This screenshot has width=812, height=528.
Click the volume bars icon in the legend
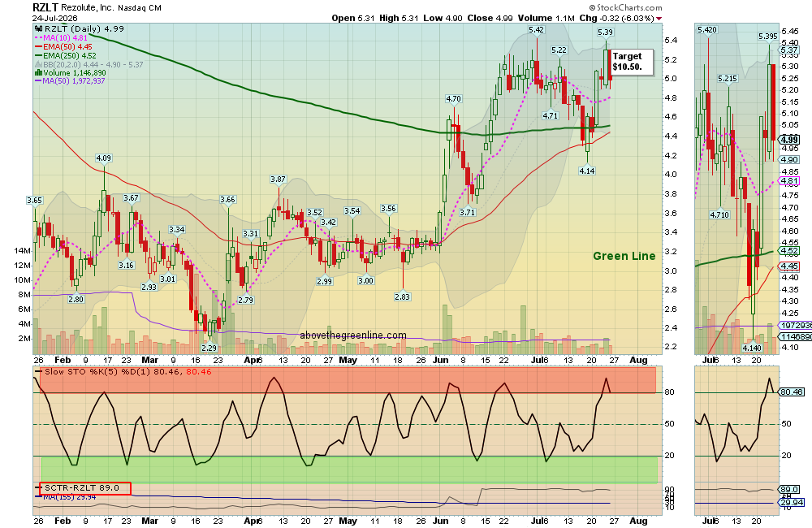[x=38, y=73]
